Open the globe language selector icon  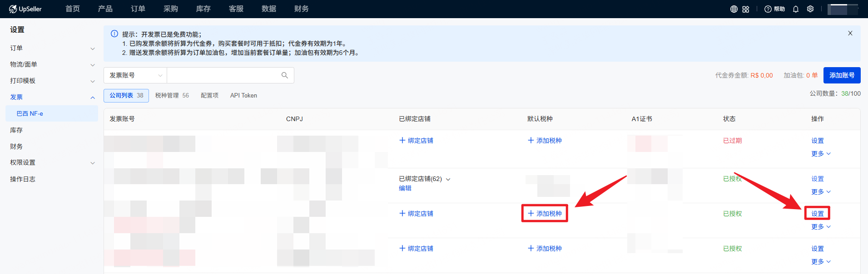pos(734,9)
